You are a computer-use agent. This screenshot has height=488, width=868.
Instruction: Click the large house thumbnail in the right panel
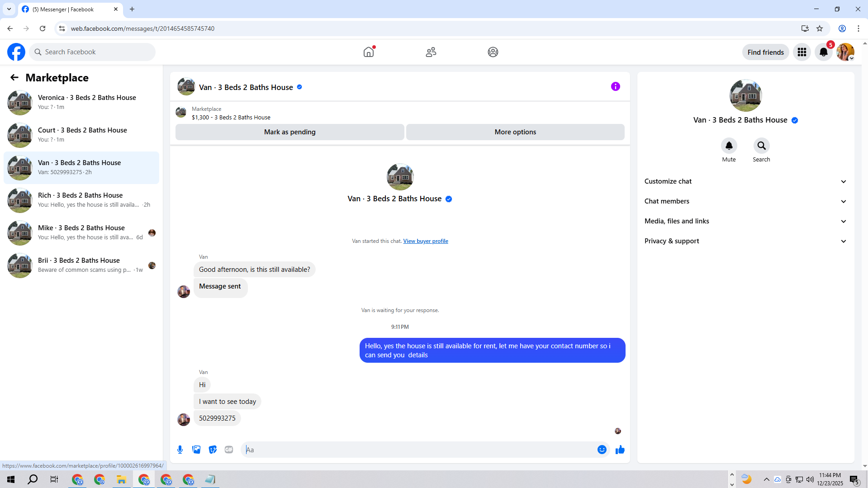pos(745,95)
